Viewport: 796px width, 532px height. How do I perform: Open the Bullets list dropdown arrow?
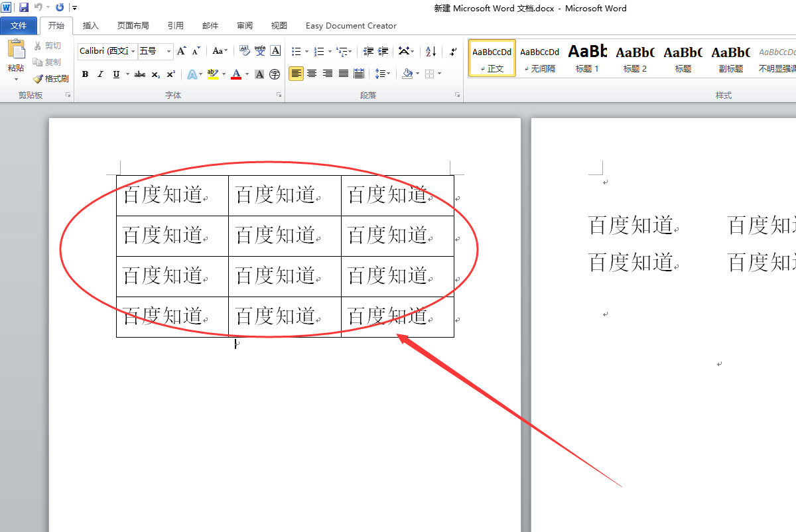(306, 51)
